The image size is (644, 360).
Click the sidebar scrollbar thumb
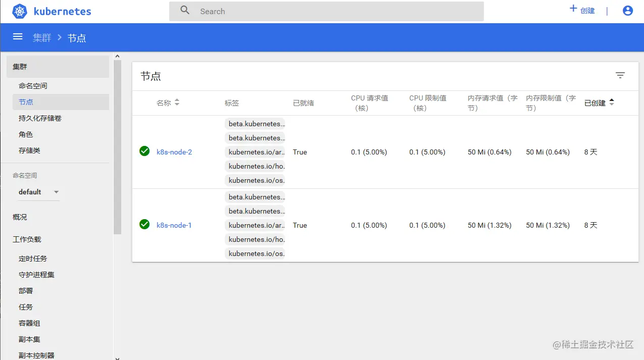point(117,147)
